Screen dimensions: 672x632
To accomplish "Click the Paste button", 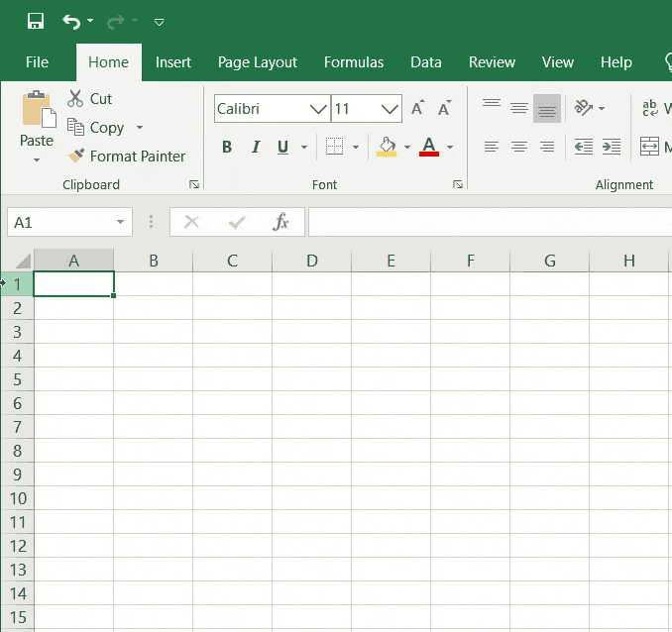I will [x=37, y=127].
